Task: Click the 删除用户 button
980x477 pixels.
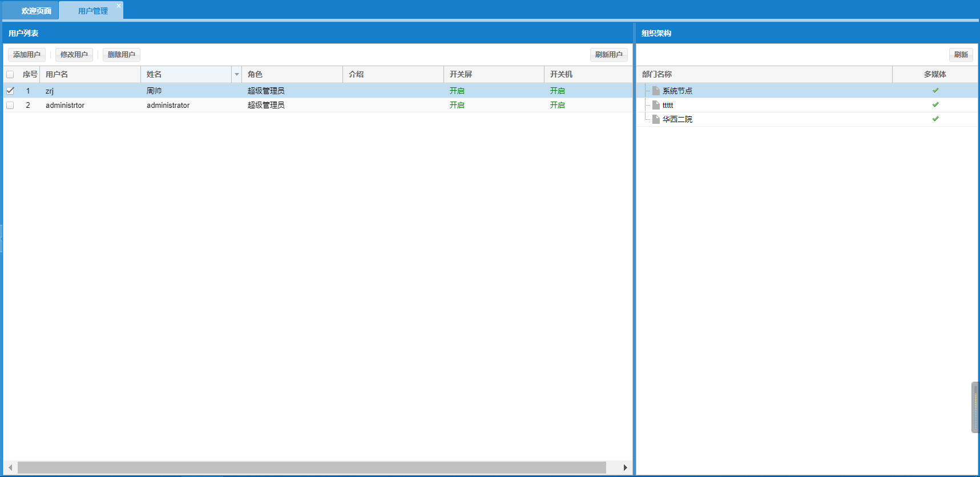Action: (122, 55)
